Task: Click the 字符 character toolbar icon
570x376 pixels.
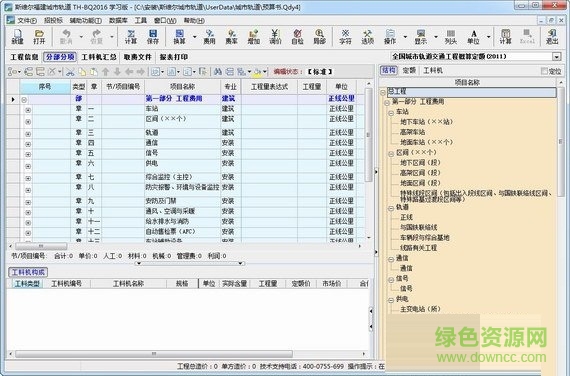Action: (x=345, y=37)
